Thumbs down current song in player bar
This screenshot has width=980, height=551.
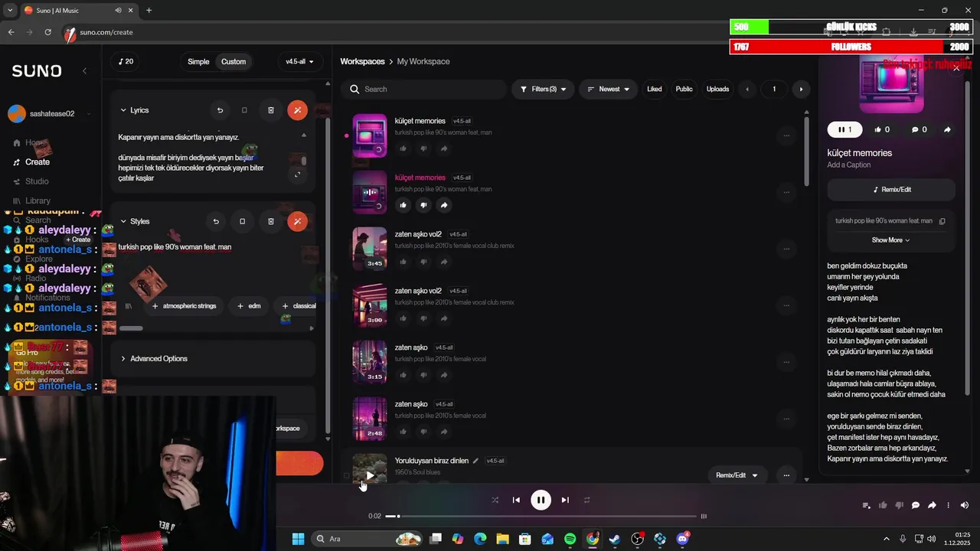click(x=899, y=505)
